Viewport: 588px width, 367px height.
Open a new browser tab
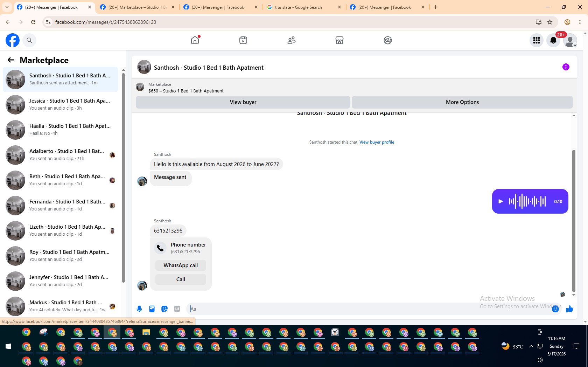tap(435, 7)
